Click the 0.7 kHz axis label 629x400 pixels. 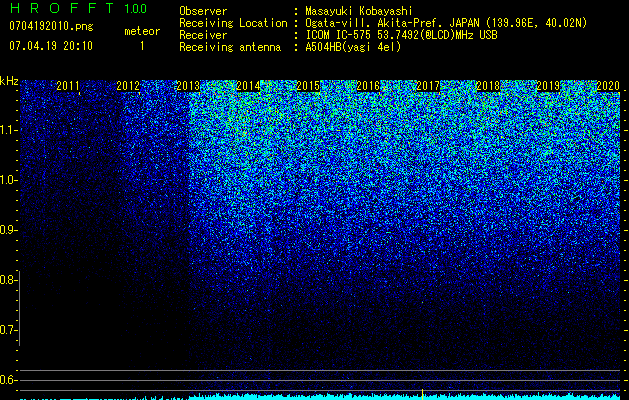8,330
